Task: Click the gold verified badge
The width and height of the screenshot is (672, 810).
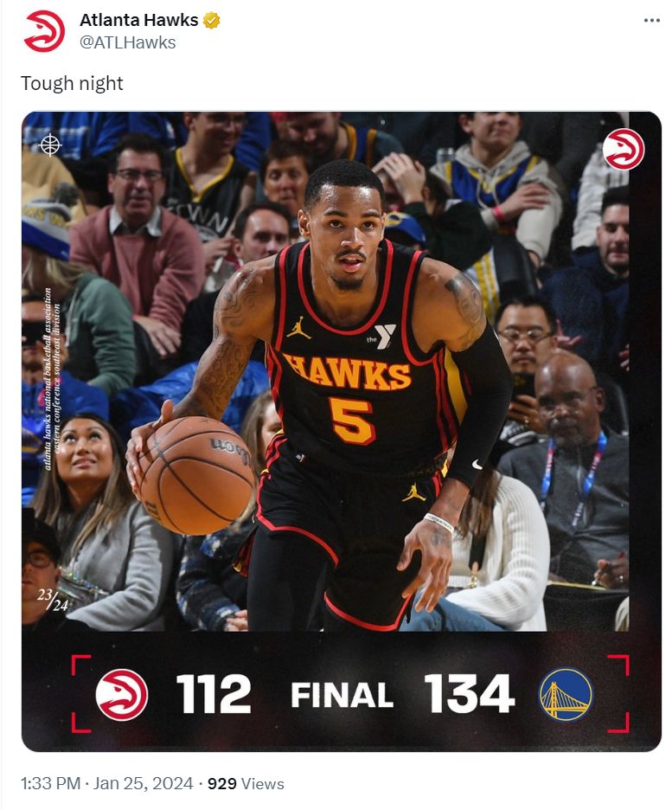Action: point(212,20)
